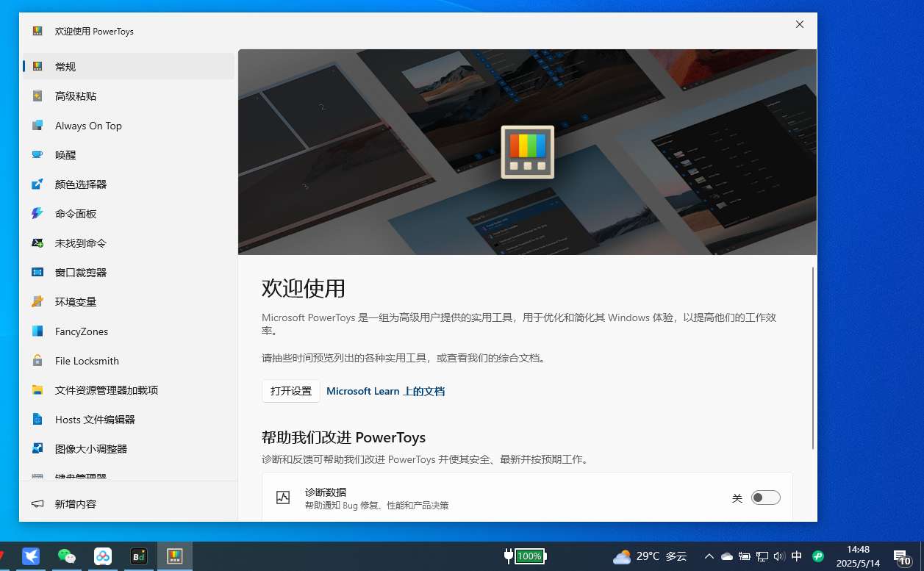The width and height of the screenshot is (924, 571).
Task: Click the 新增内容 megaphone icon
Action: [37, 504]
